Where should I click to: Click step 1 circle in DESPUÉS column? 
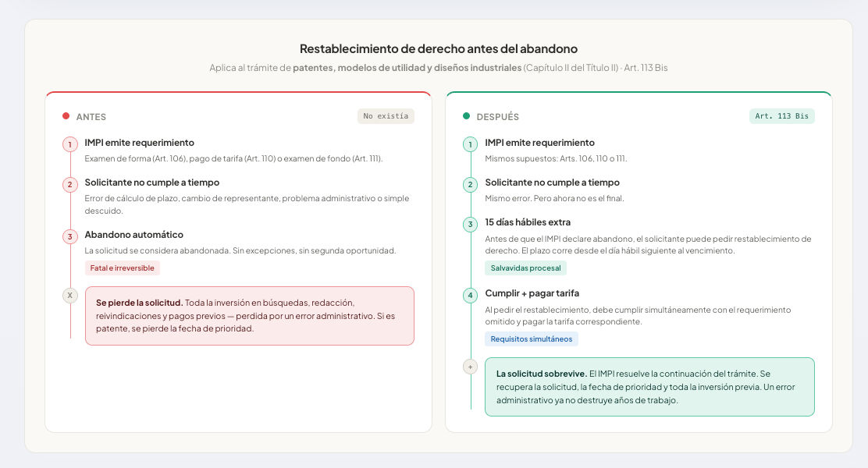point(470,144)
